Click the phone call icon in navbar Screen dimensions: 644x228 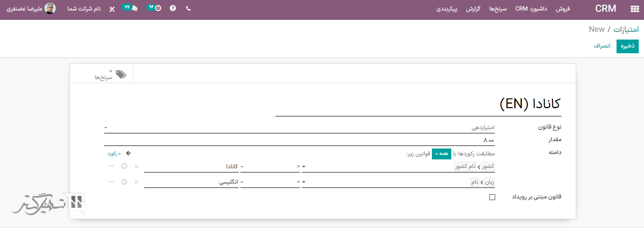188,8
